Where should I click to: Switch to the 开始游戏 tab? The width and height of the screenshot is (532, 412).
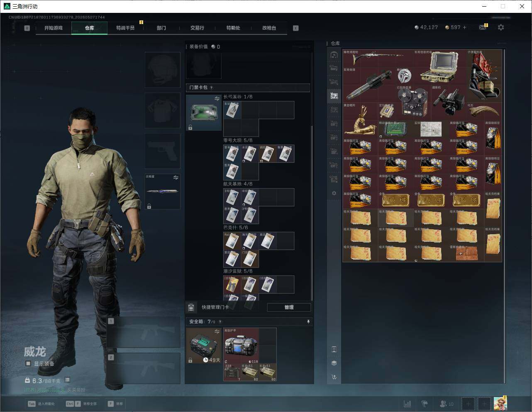[x=54, y=28]
